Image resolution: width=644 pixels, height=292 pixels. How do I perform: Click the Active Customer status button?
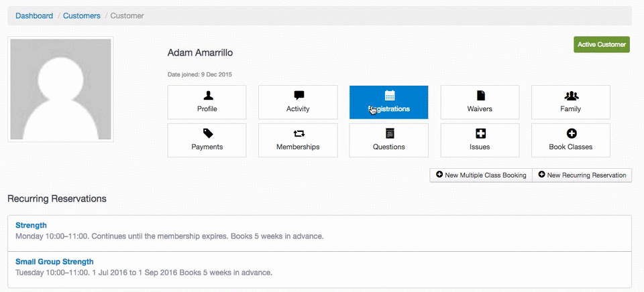tap(602, 45)
